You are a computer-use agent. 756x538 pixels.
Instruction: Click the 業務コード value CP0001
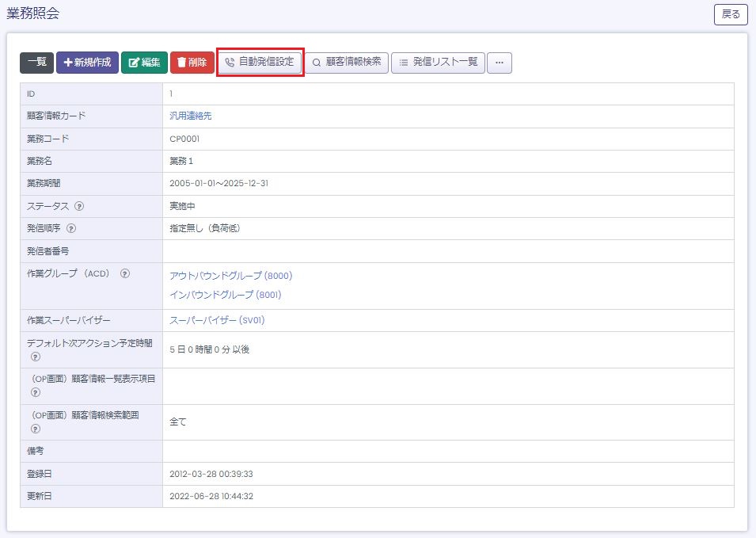coord(184,139)
